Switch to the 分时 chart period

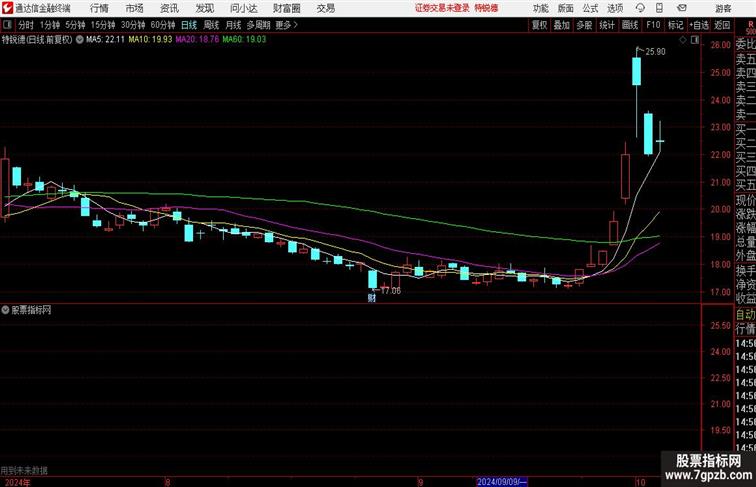click(x=26, y=25)
